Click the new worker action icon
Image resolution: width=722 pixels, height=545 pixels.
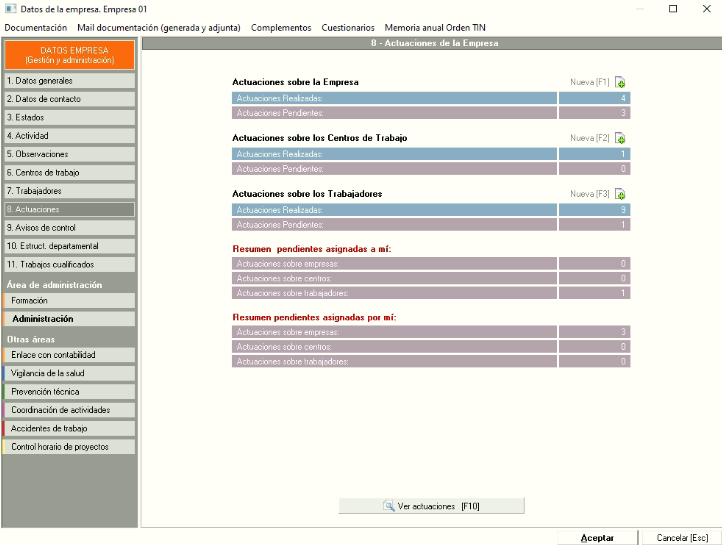pos(620,194)
